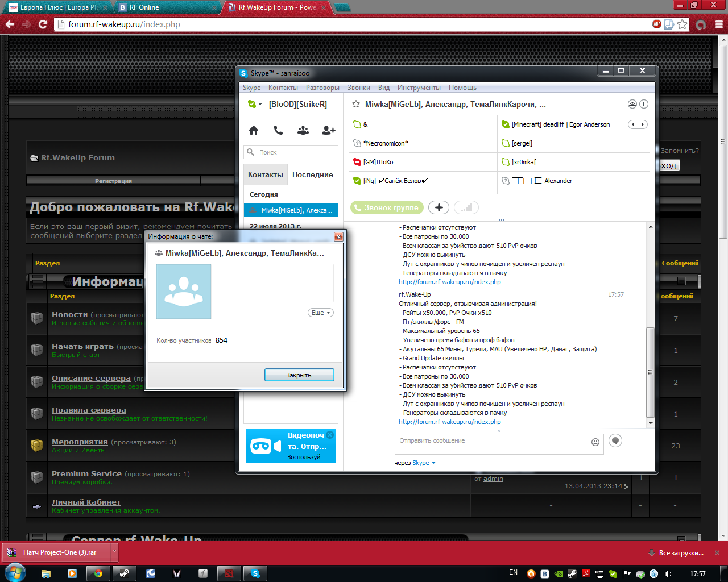Open the Разговоры menu
Viewport: 728px width, 582px height.
coord(322,88)
